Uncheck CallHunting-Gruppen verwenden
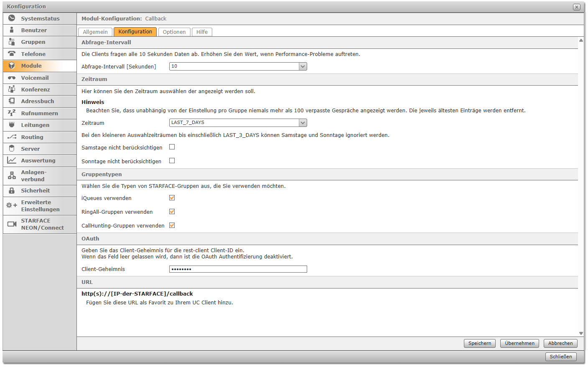The image size is (588, 367). click(172, 225)
